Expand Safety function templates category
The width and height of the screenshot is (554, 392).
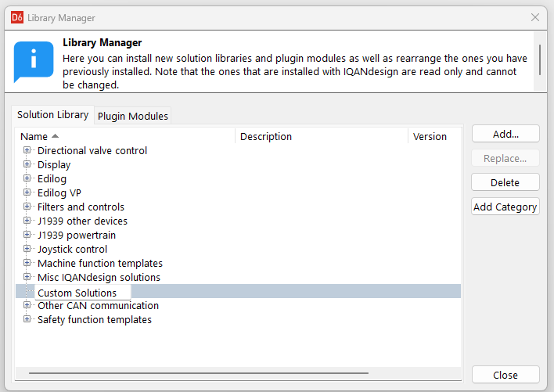(27, 319)
